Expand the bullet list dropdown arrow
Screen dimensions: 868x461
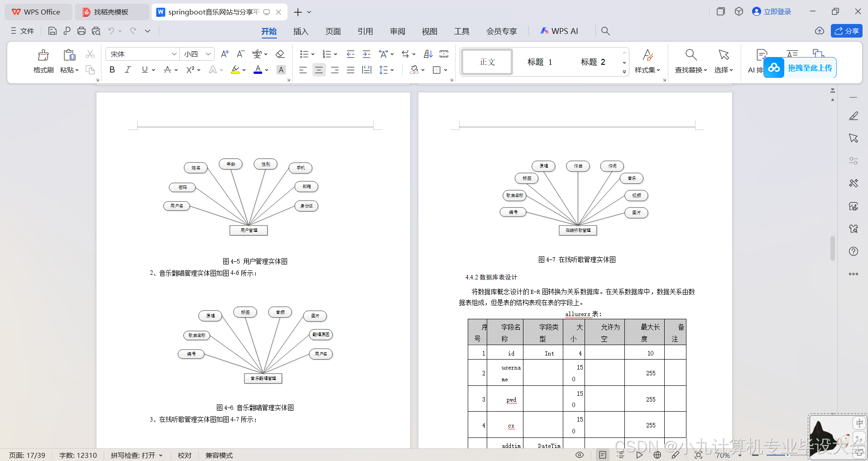pyautogui.click(x=313, y=54)
